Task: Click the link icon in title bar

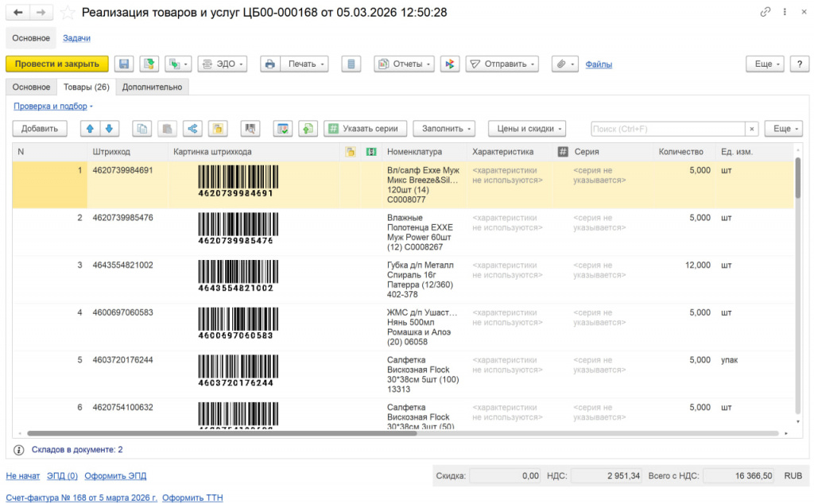Action: click(766, 13)
